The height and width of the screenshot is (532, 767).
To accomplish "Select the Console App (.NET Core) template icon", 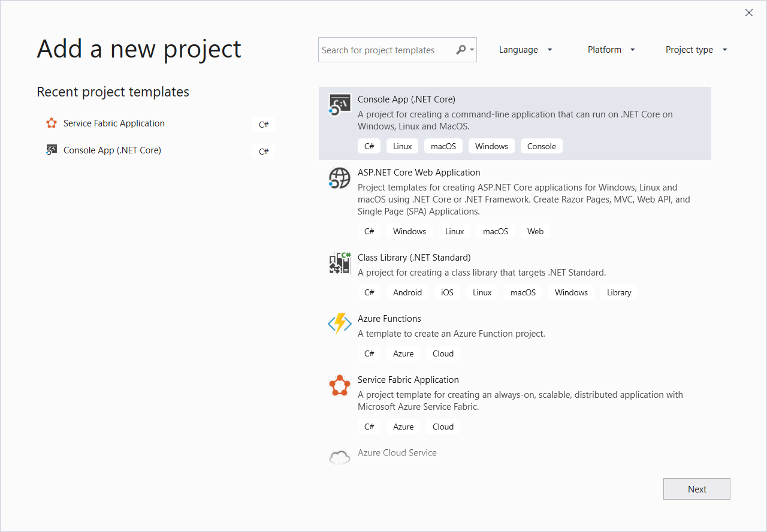I will pyautogui.click(x=340, y=104).
